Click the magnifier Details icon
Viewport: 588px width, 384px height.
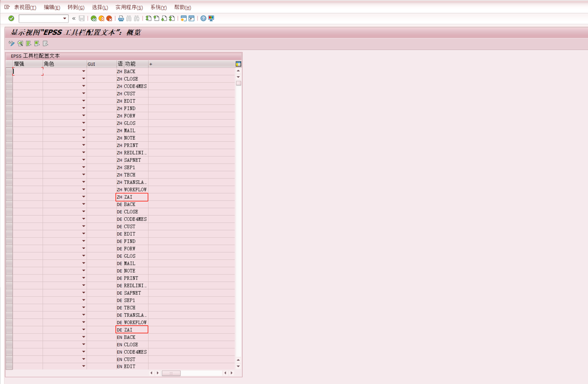[x=20, y=44]
